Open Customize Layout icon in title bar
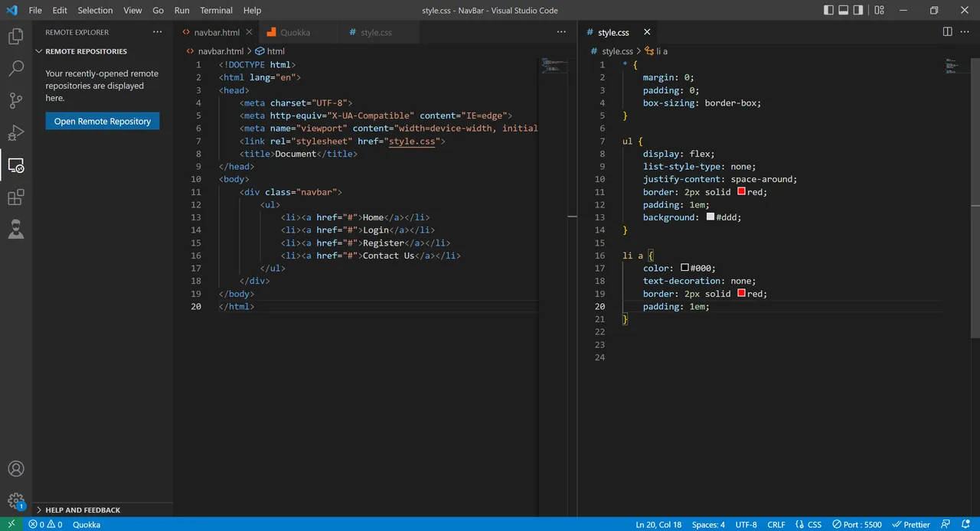 (x=880, y=10)
